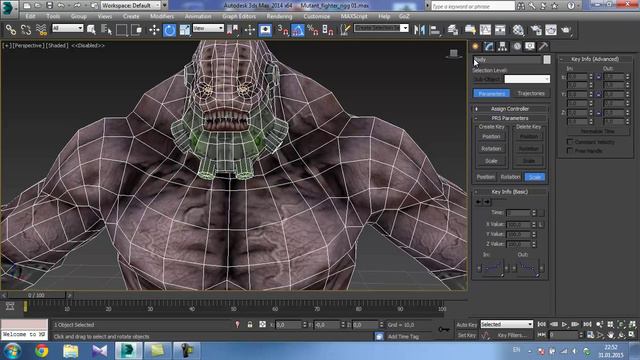
Task: Click the time slider 0 / 100
Action: (36, 295)
